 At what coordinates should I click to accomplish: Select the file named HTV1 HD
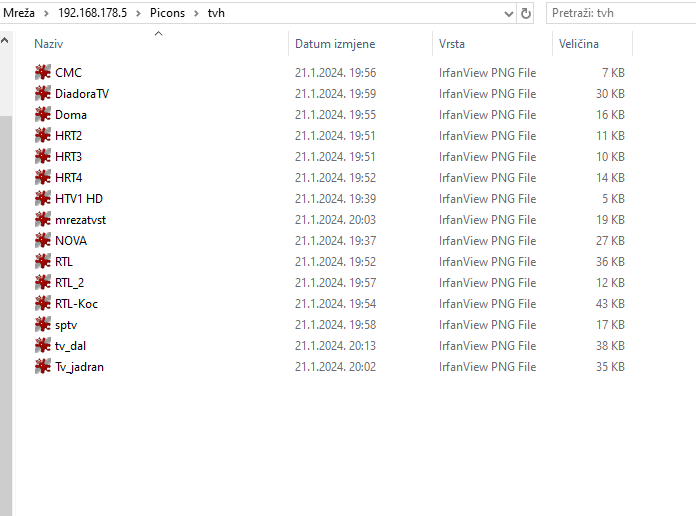[79, 198]
